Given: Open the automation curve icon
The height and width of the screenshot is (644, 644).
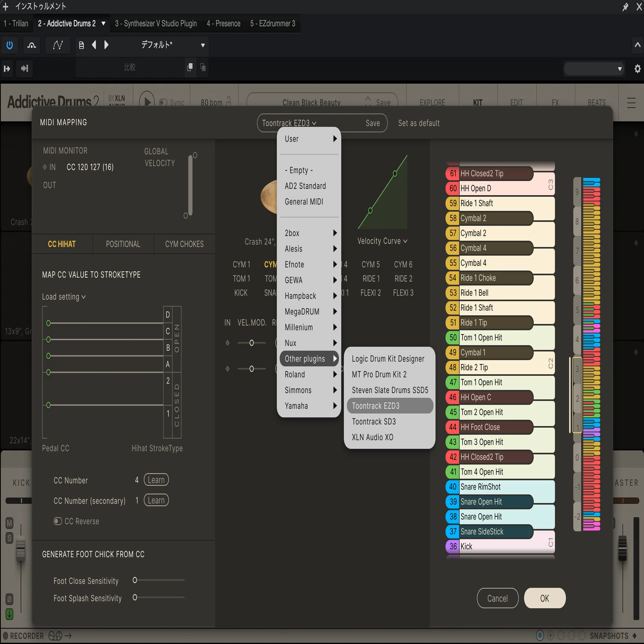Looking at the screenshot, I should [58, 45].
